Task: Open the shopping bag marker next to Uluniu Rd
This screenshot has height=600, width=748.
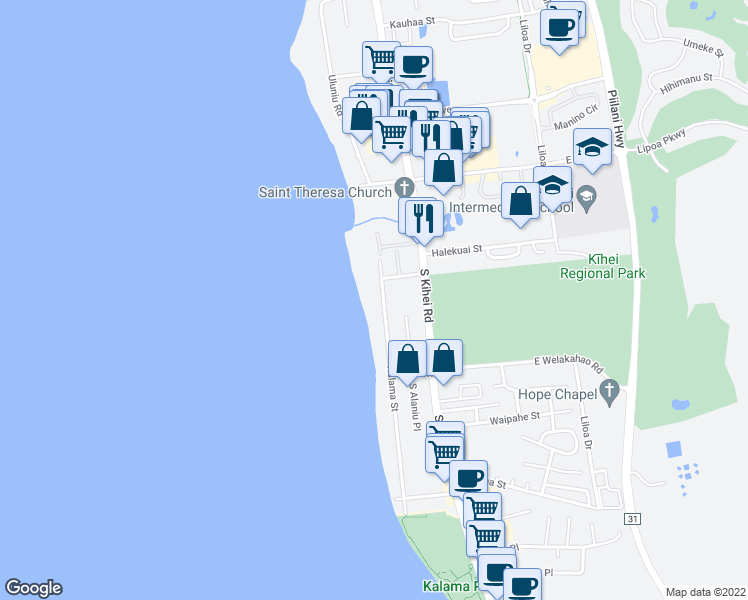Action: [361, 118]
